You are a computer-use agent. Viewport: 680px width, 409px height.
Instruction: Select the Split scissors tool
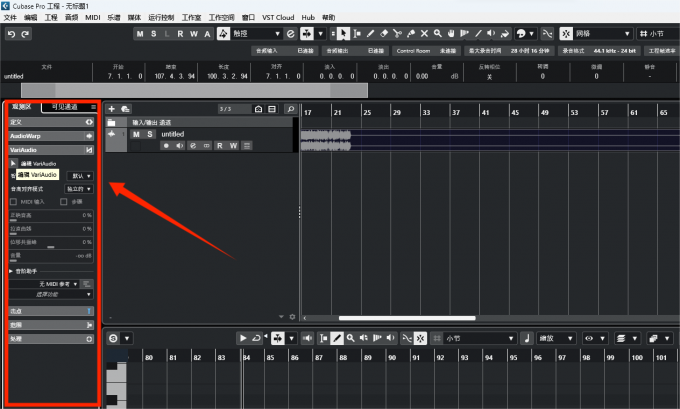397,33
